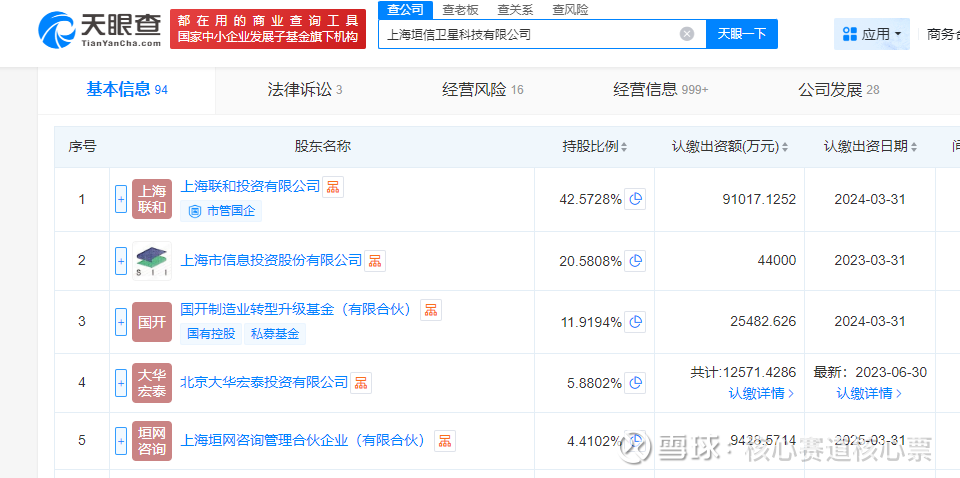Open the 法律诉讼 tab
The image size is (960, 478).
click(x=305, y=90)
